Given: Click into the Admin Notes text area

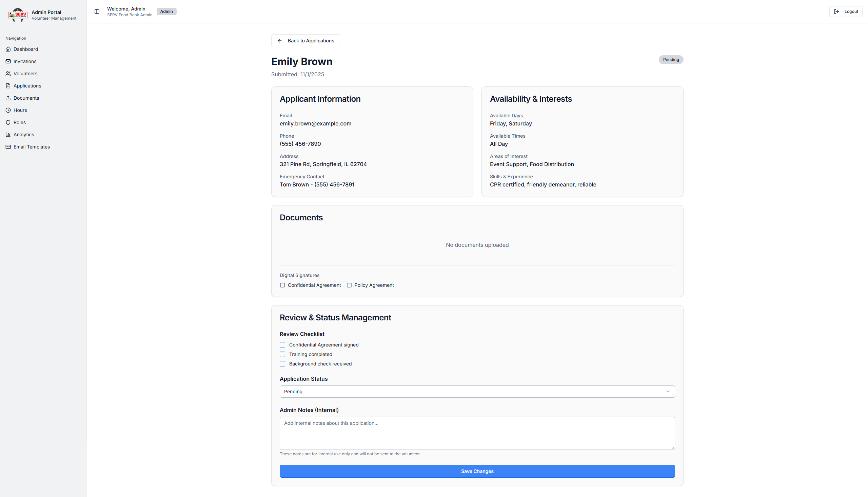Looking at the screenshot, I should (477, 433).
